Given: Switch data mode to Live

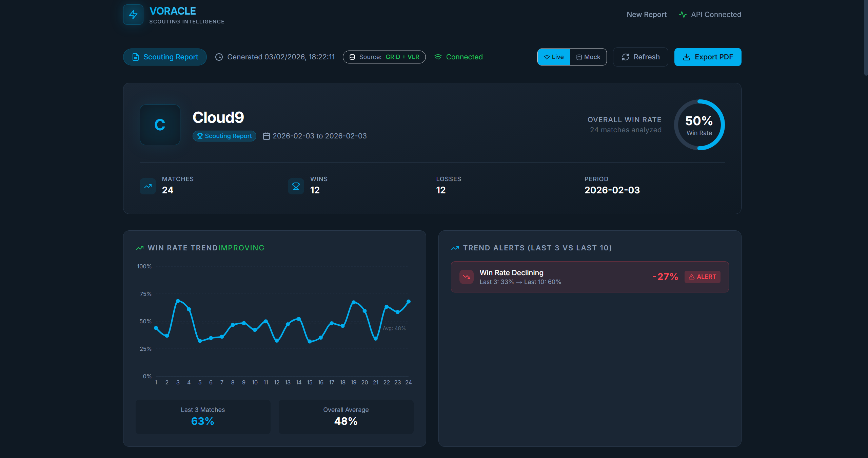Looking at the screenshot, I should 554,57.
